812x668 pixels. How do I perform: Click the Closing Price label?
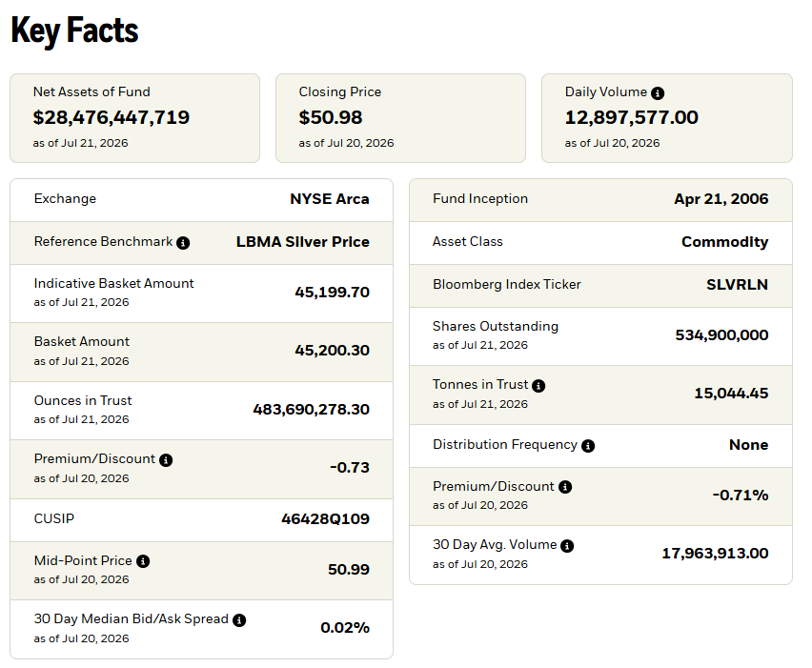coord(339,92)
